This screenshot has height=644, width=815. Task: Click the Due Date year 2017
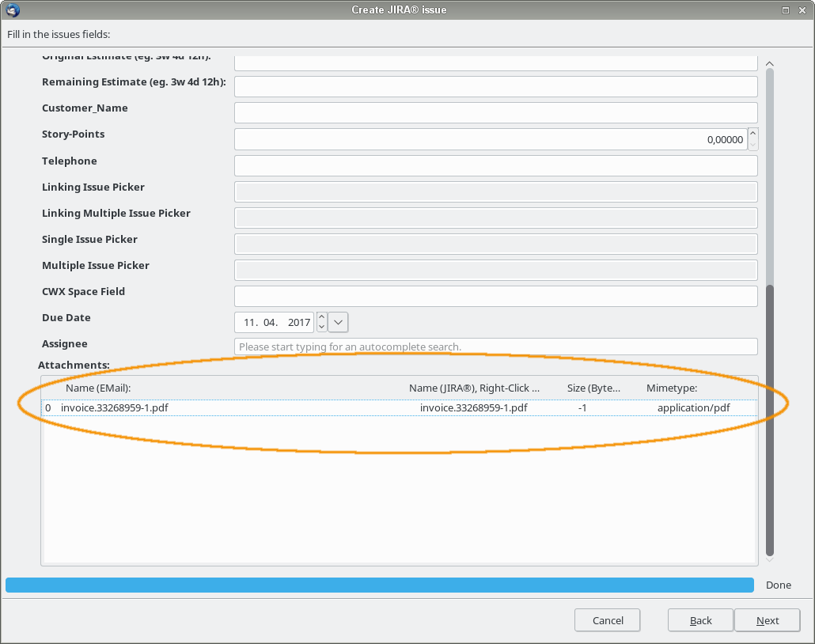tap(299, 322)
